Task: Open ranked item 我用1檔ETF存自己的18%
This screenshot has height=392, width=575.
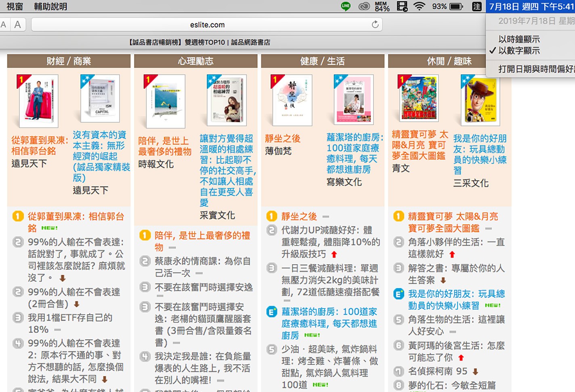Action: [x=70, y=323]
